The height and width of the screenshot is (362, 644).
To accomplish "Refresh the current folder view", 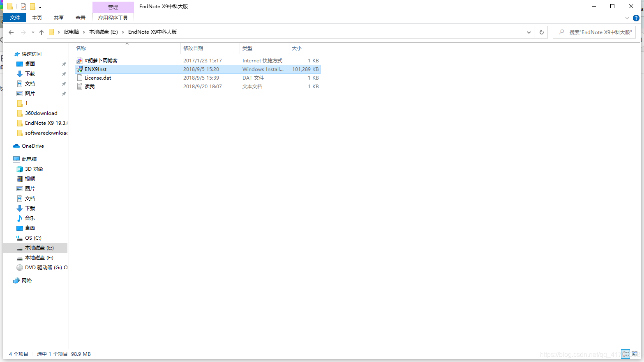I will [541, 32].
